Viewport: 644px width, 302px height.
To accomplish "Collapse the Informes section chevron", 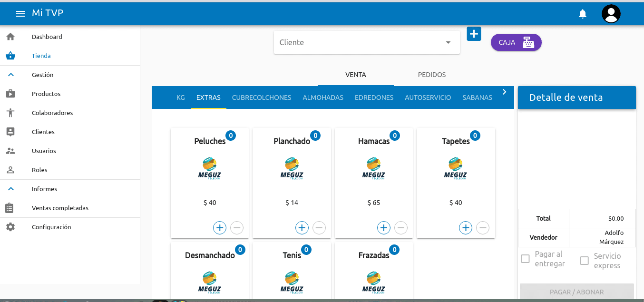I will (11, 189).
